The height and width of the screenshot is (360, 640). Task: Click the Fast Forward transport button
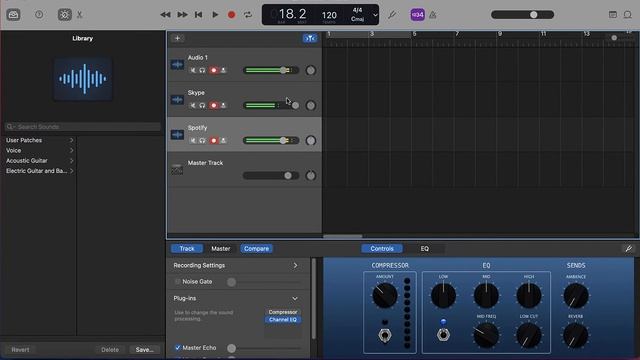click(x=182, y=15)
